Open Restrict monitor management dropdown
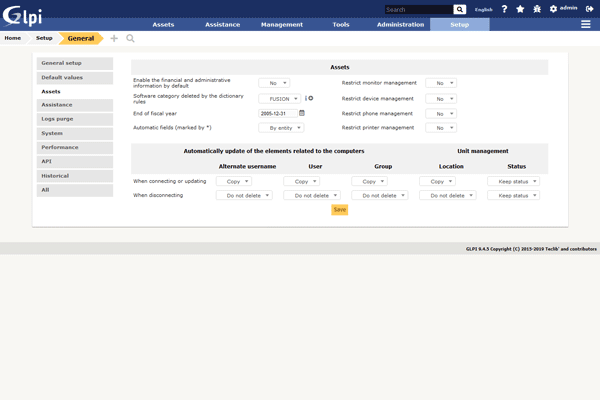Screen dimensions: 600x400 tap(440, 83)
